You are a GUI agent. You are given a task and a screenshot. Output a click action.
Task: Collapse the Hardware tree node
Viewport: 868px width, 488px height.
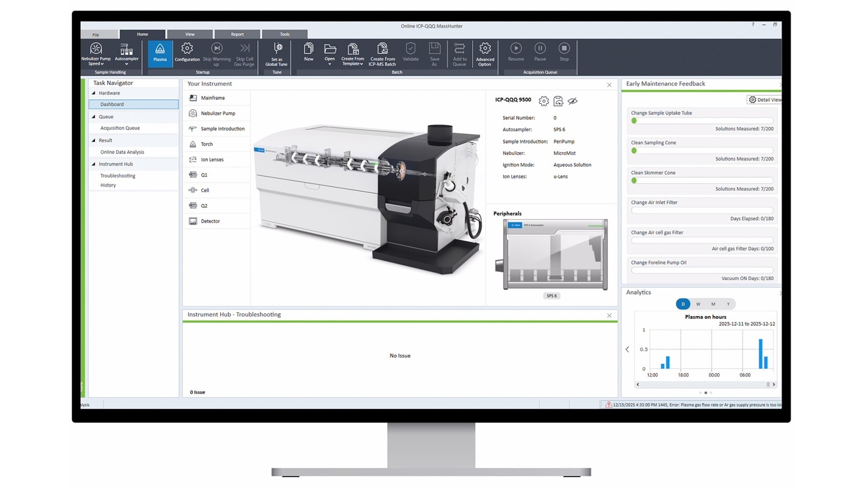[94, 93]
